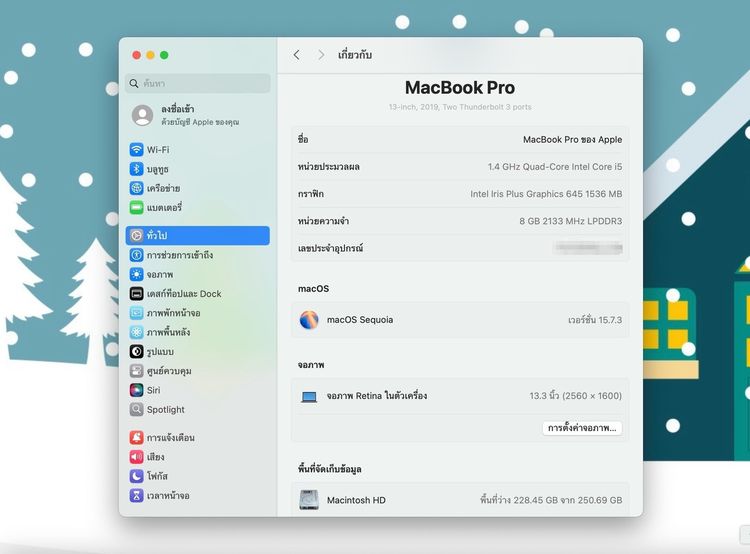Open Siri icon in sidebar
The width and height of the screenshot is (750, 554).
136,390
